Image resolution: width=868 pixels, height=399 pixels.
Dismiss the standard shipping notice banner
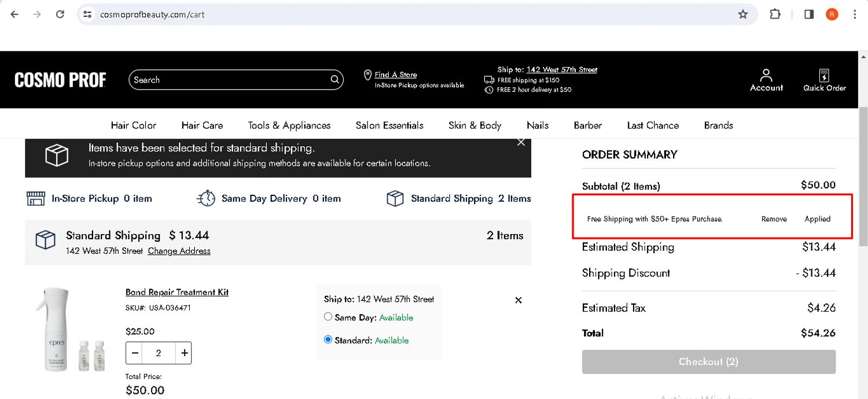coord(521,142)
